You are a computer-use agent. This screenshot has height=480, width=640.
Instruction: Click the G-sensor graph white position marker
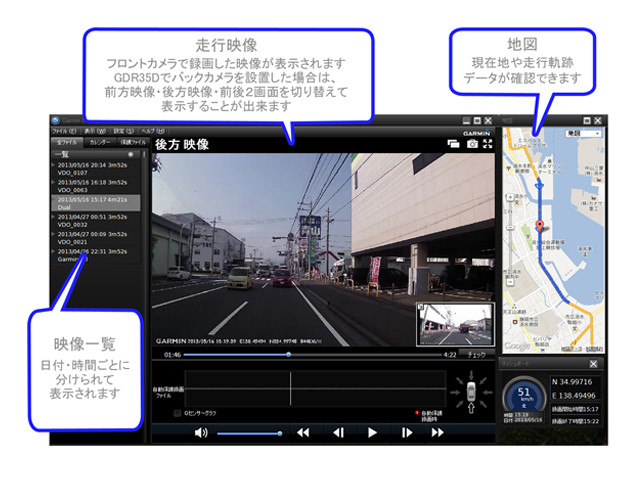pos(291,389)
